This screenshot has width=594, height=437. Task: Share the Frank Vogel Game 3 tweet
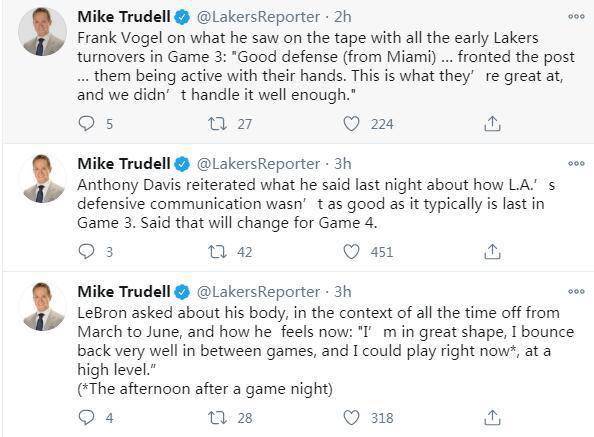(x=492, y=123)
